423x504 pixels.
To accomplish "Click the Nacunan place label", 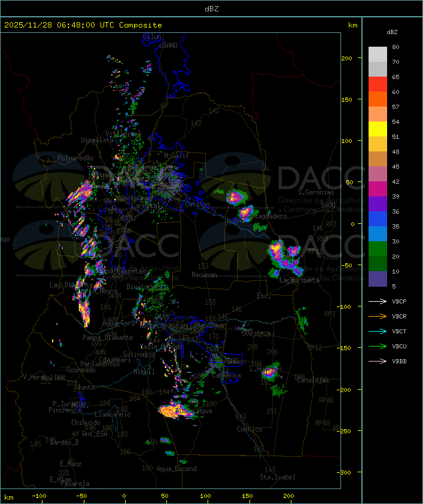I will click(204, 275).
